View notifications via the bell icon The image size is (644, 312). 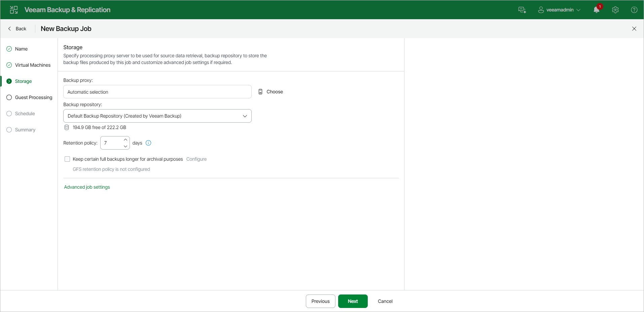596,10
